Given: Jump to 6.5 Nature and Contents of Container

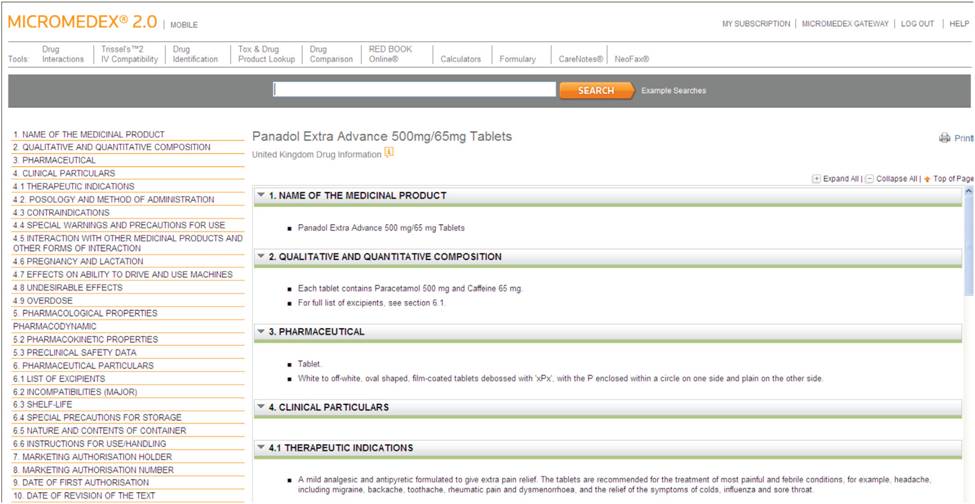Looking at the screenshot, I should 99,431.
